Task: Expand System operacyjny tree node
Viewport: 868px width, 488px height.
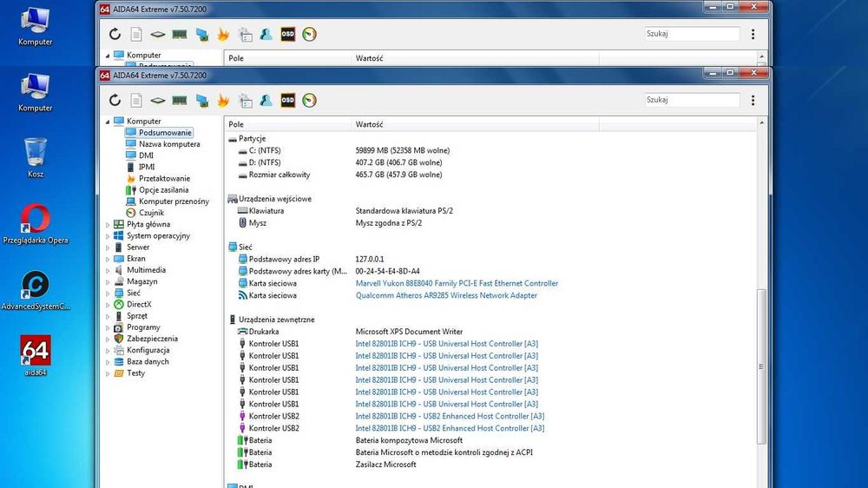Action: (108, 236)
